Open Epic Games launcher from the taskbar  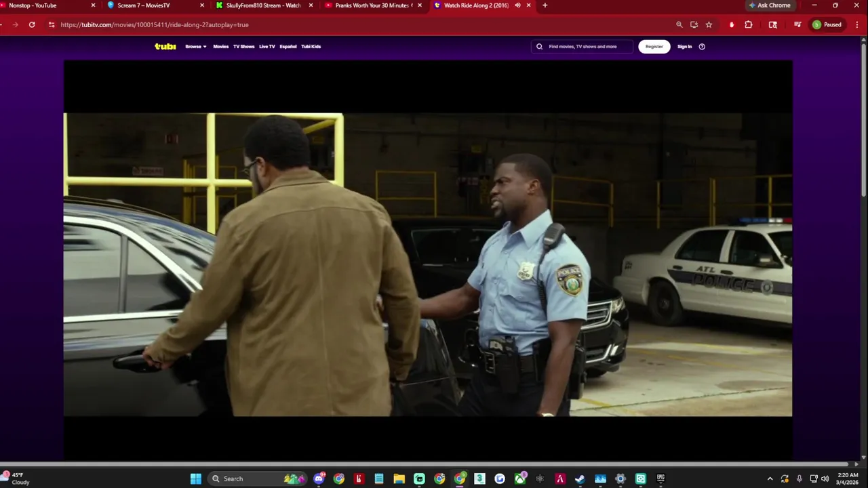click(x=660, y=479)
